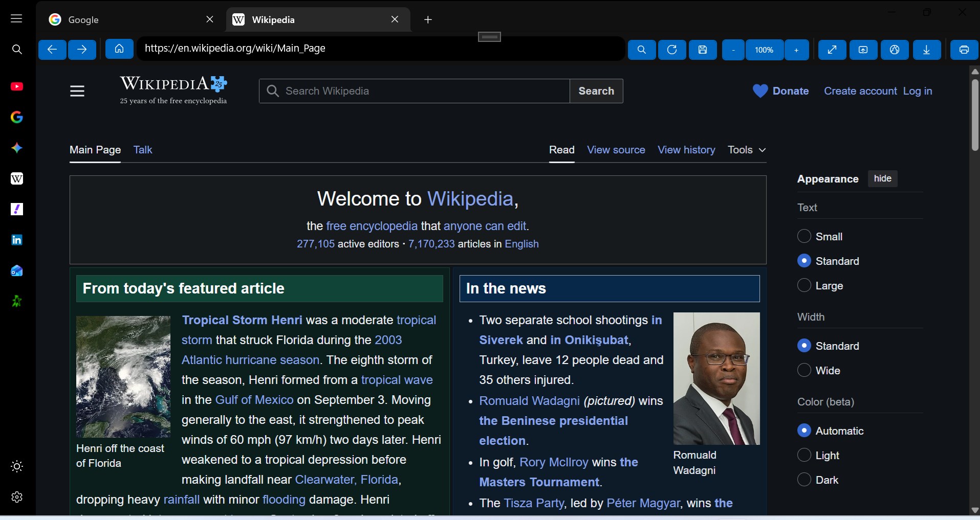The width and height of the screenshot is (980, 520).
Task: Open the Outlook shortcut in sidebar
Action: click(x=17, y=270)
